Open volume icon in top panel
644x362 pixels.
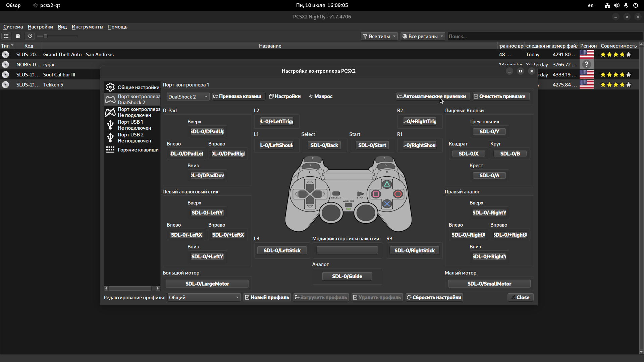617,5
